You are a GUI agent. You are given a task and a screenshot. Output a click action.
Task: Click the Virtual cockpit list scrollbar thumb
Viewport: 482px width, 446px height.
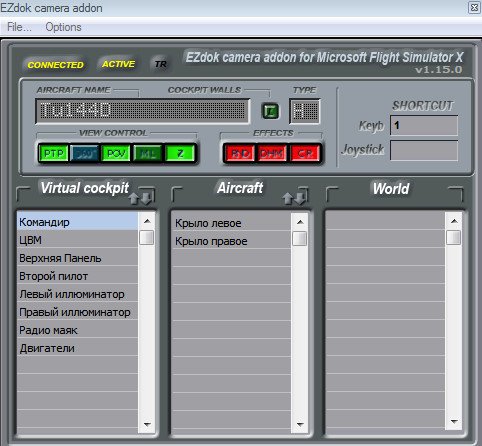[x=147, y=237]
